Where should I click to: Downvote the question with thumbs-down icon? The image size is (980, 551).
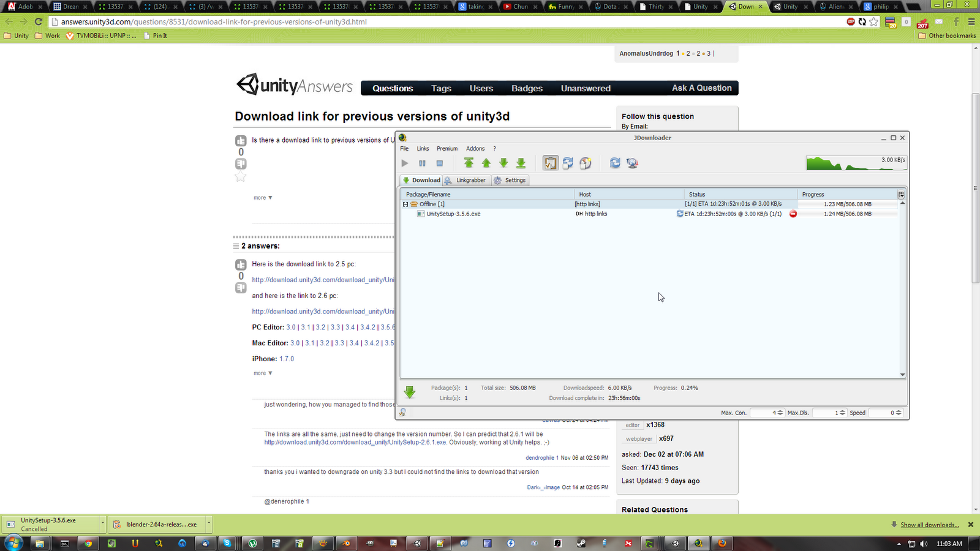[x=241, y=164]
